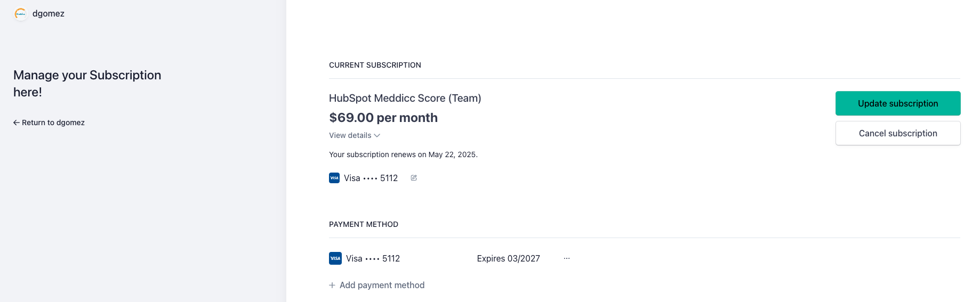Click the chevron next to View details
980x302 pixels.
[377, 136]
